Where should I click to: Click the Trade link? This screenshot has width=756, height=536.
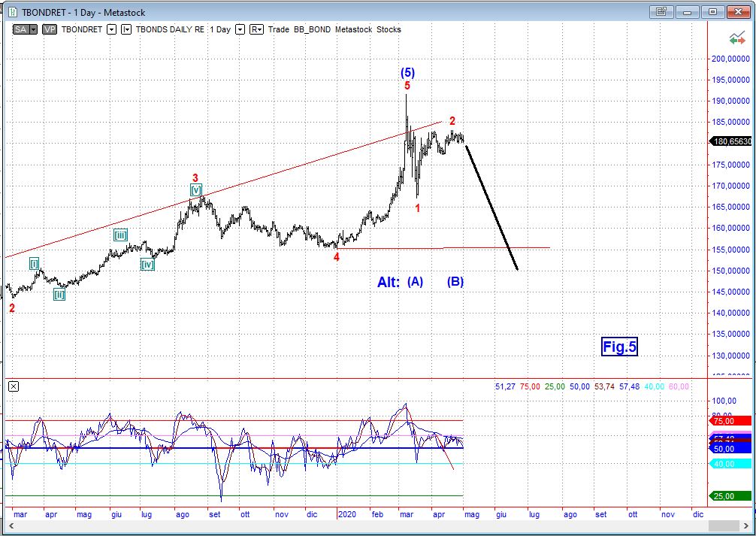[x=278, y=29]
